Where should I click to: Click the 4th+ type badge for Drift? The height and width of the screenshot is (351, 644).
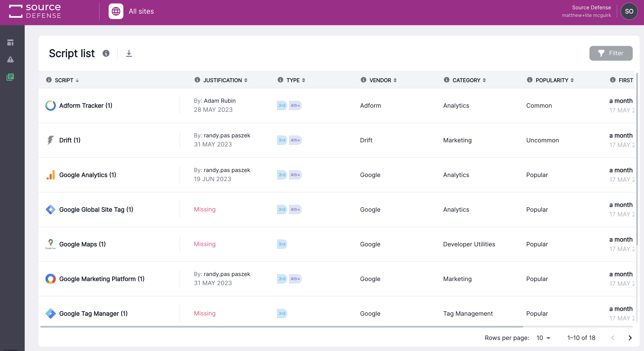[295, 140]
